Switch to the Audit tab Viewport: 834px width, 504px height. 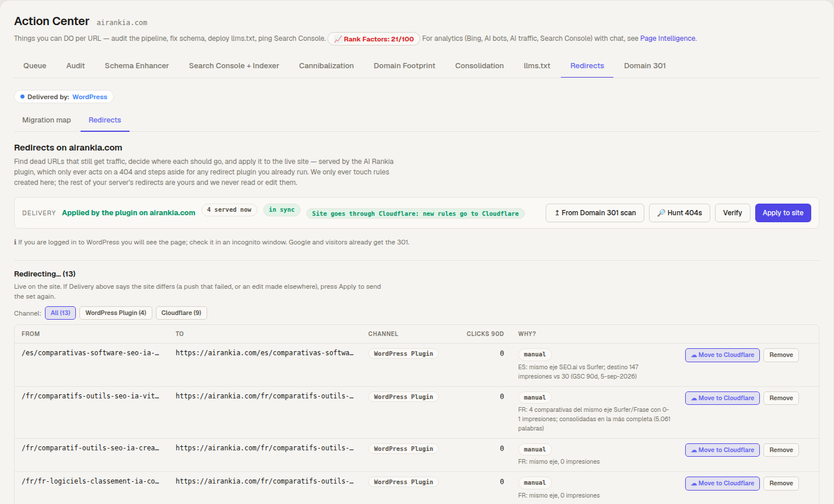click(75, 66)
